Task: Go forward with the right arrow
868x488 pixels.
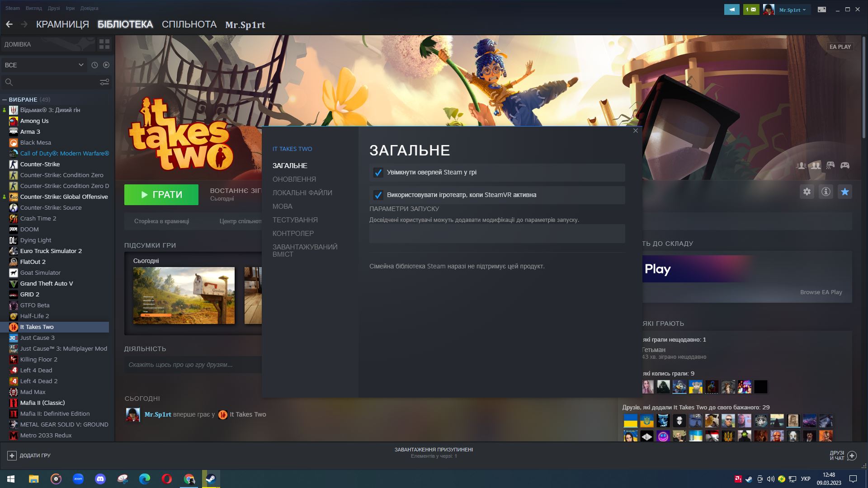Action: click(x=24, y=24)
